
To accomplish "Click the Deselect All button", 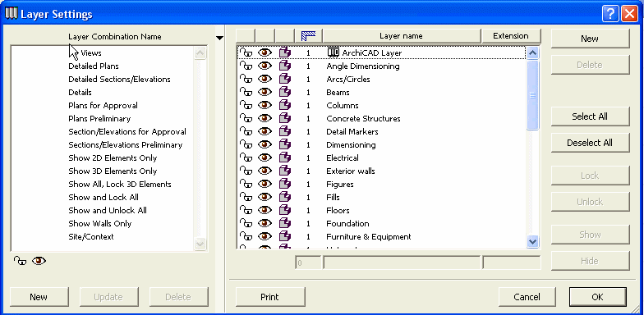I will pos(590,143).
